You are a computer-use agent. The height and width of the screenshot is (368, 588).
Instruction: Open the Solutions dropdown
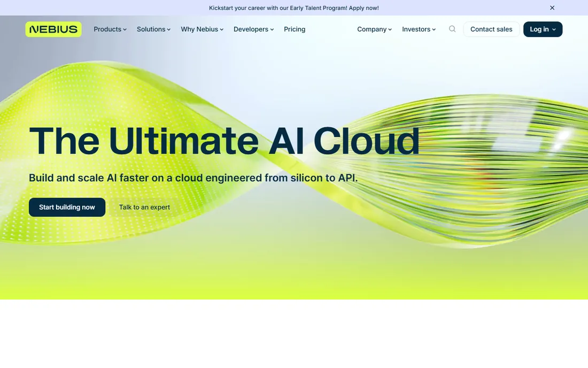153,29
